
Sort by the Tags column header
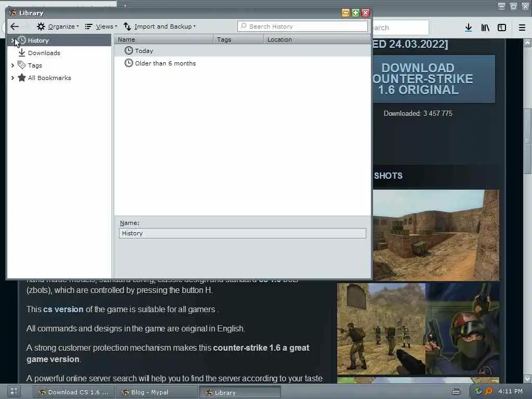[x=238, y=39]
